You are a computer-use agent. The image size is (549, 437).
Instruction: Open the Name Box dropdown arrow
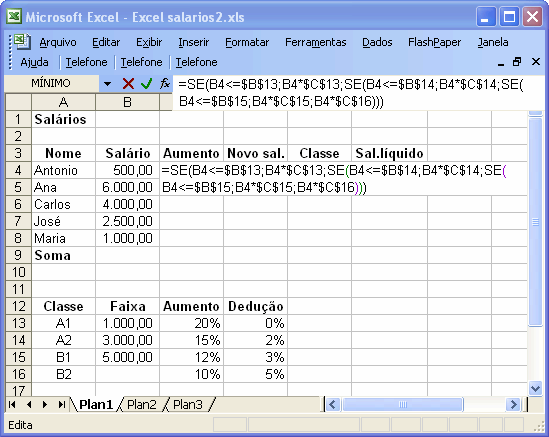[x=107, y=84]
